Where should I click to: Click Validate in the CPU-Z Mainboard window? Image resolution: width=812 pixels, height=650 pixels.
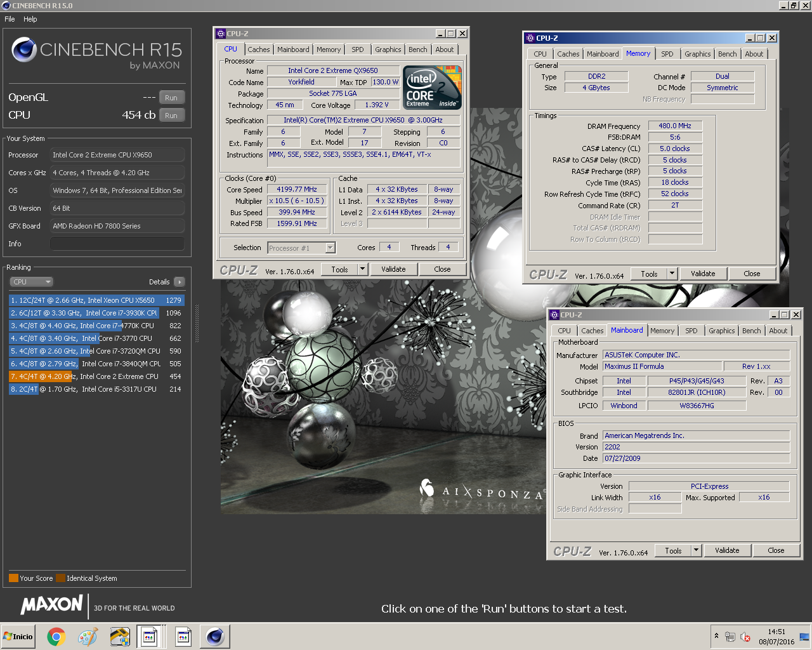coord(727,550)
